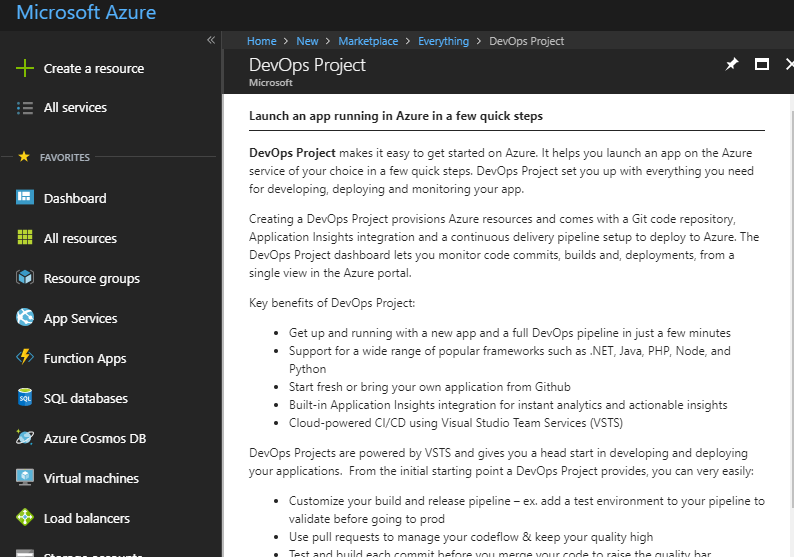Image resolution: width=794 pixels, height=557 pixels.
Task: Open the All services list icon
Action: (25, 108)
